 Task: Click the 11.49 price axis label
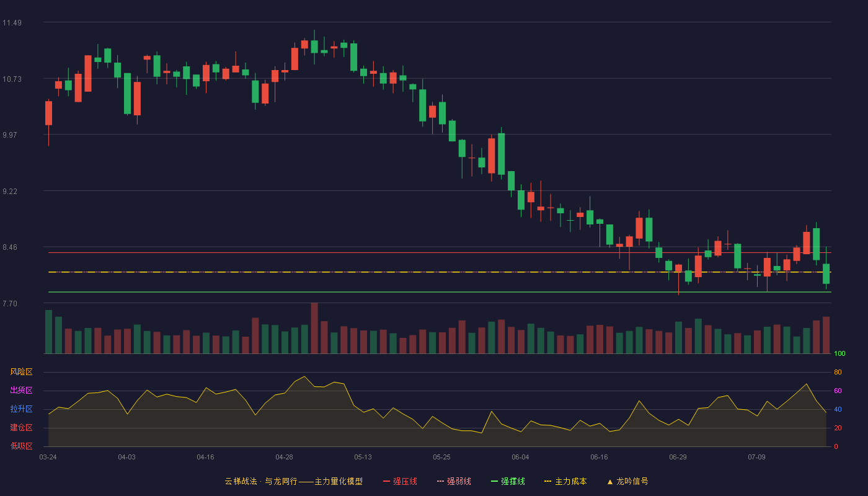click(x=12, y=23)
